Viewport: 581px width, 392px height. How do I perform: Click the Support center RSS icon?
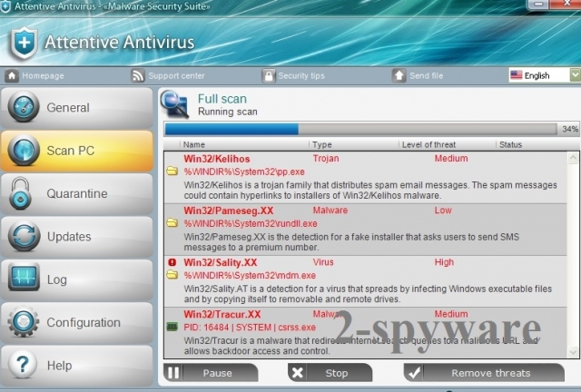pyautogui.click(x=137, y=76)
